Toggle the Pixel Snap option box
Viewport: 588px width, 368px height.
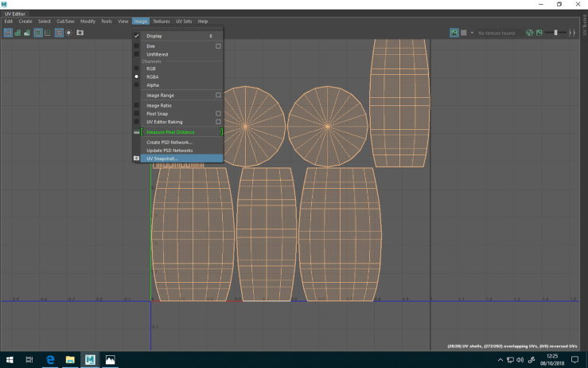click(218, 113)
